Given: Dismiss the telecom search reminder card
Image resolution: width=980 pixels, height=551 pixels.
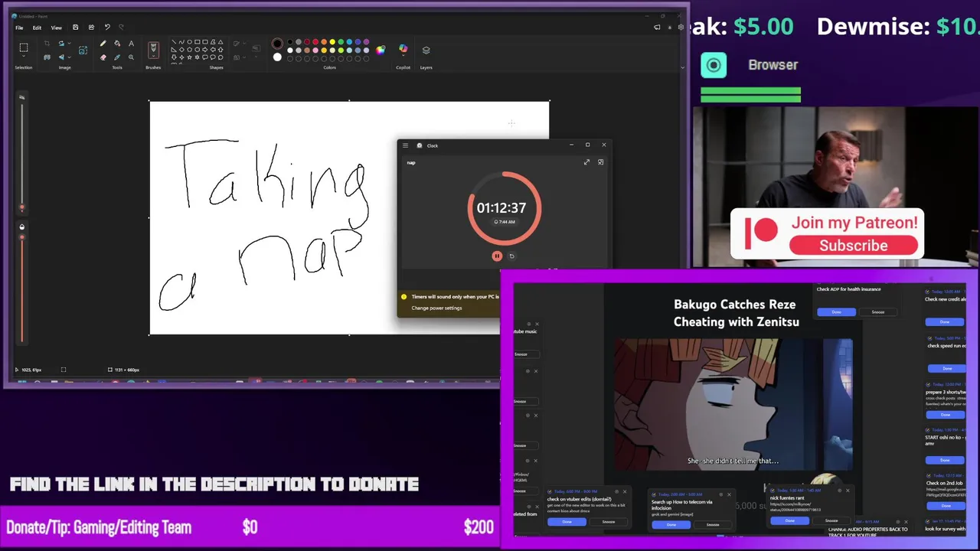Looking at the screenshot, I should point(729,495).
